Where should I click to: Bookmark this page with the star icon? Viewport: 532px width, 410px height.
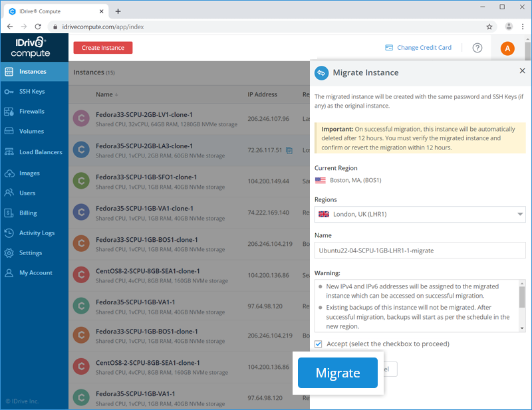tap(489, 27)
